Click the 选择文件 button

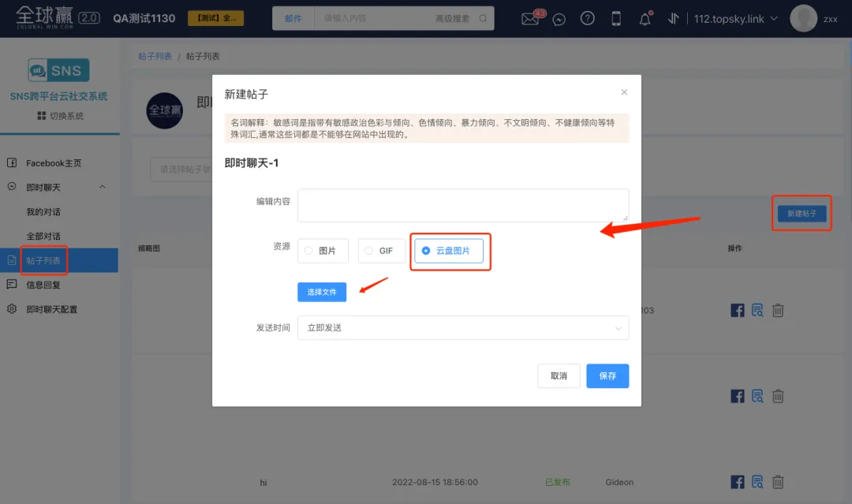coord(322,292)
